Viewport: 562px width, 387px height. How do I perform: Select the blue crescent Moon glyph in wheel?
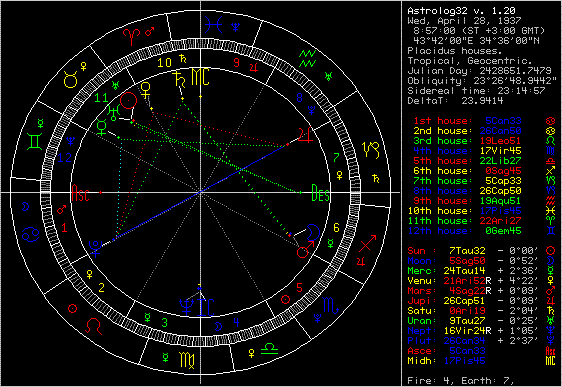(313, 232)
